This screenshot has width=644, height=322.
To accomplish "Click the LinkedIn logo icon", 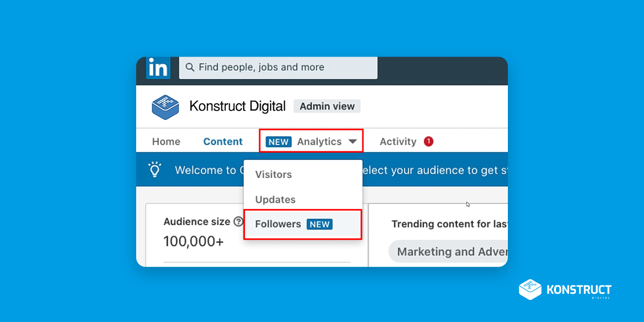I will (x=158, y=68).
